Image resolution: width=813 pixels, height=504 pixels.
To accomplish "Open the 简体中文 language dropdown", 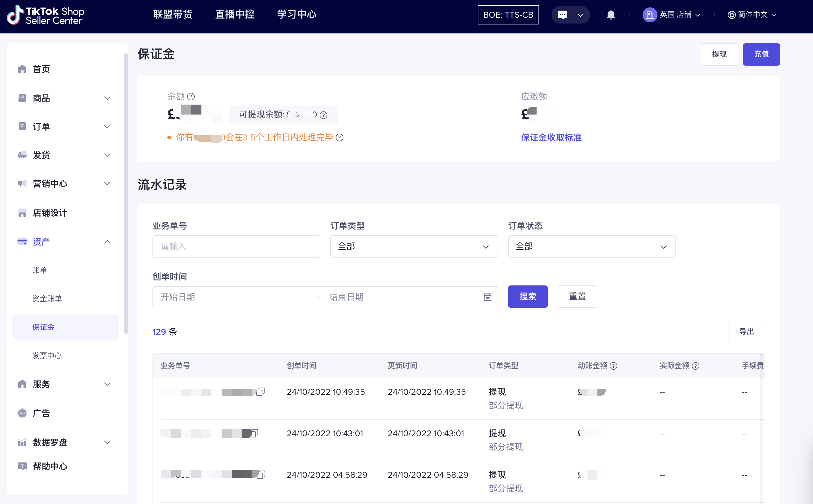I will pos(752,15).
